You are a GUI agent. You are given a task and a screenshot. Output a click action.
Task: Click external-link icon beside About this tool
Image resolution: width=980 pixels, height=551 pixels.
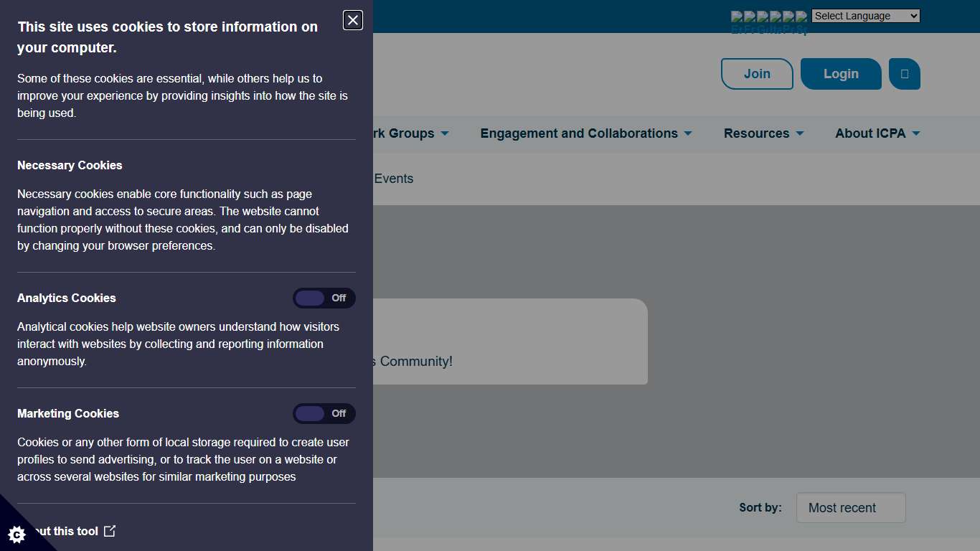tap(110, 531)
